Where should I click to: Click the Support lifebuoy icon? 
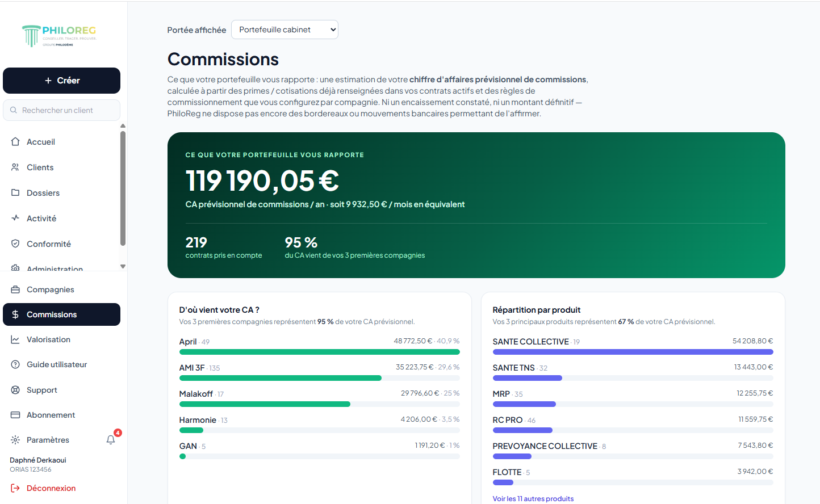point(15,390)
